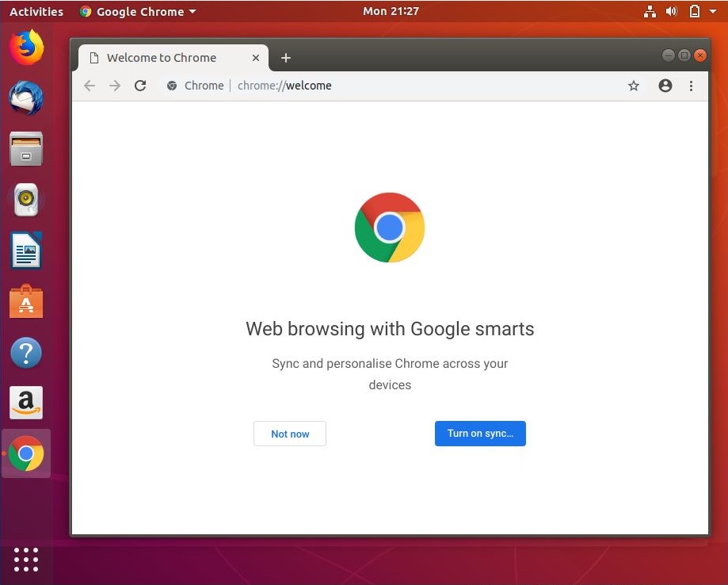Open a new tab with the plus button
This screenshot has height=585, width=728.
point(286,58)
